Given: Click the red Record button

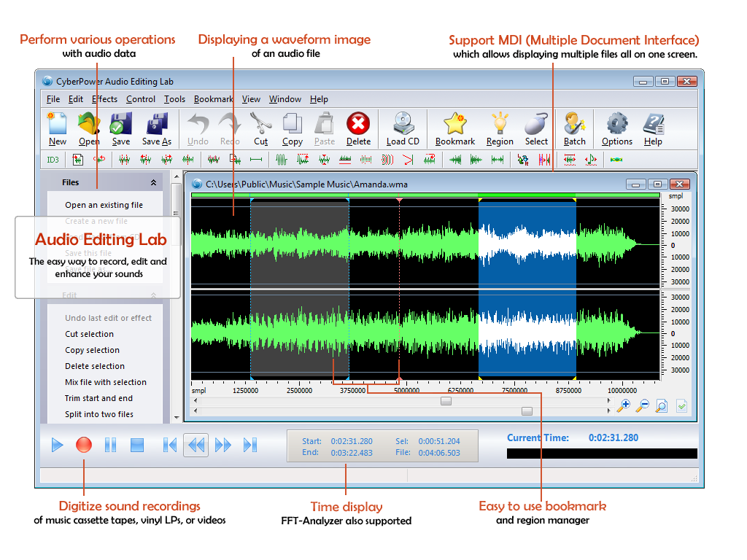Looking at the screenshot, I should tap(84, 445).
